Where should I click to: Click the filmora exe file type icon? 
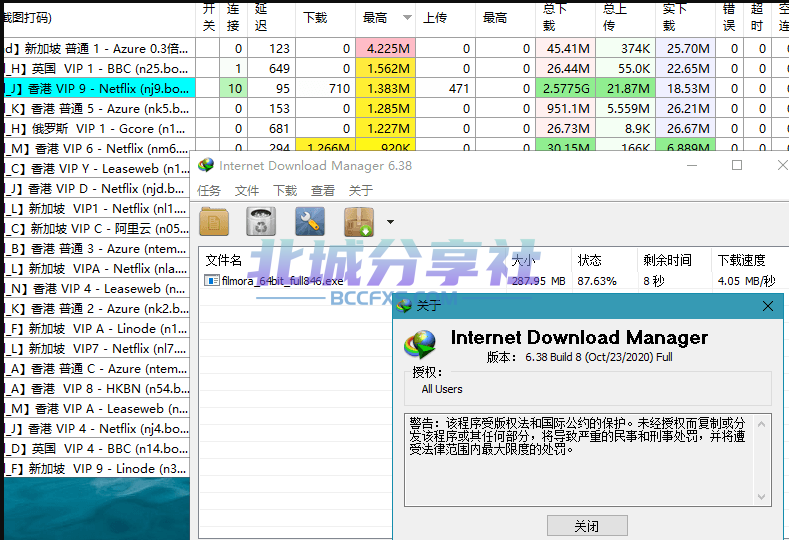pyautogui.click(x=212, y=281)
